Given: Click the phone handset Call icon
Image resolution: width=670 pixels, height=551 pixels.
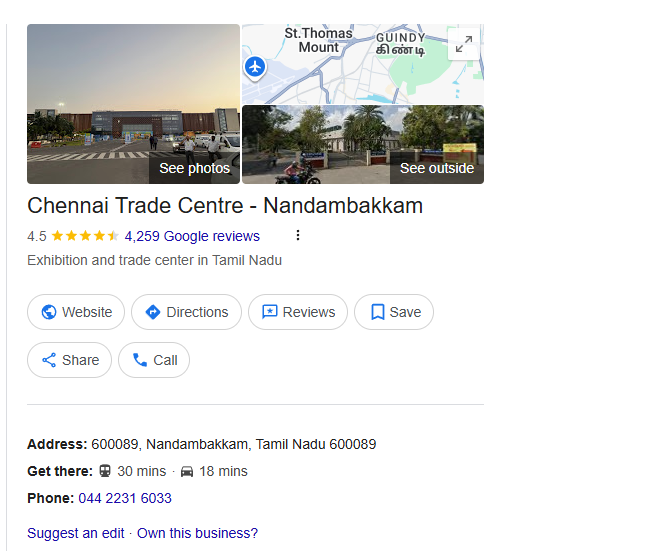Looking at the screenshot, I should 140,360.
